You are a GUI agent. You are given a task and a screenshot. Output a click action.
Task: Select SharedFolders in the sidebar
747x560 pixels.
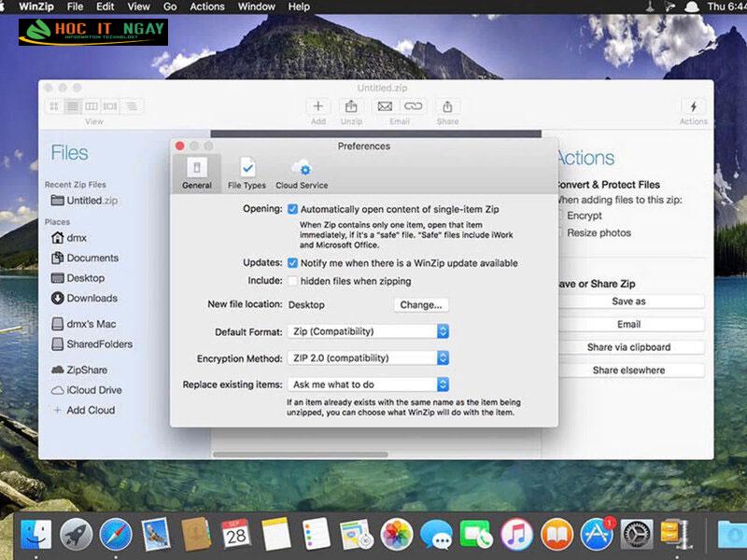coord(92,343)
